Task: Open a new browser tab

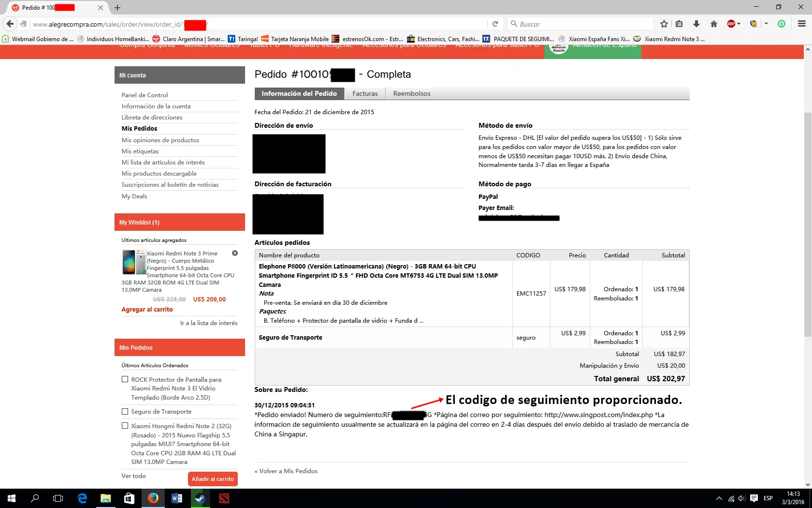Action: 117,8
